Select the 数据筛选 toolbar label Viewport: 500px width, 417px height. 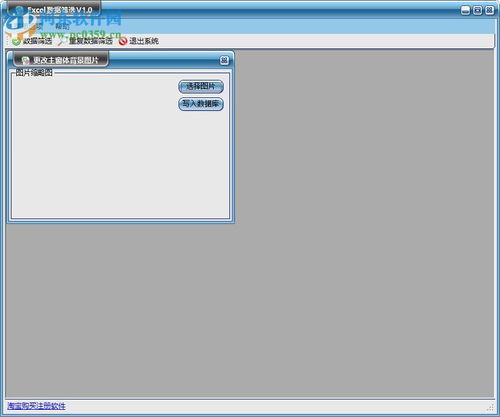(x=37, y=41)
